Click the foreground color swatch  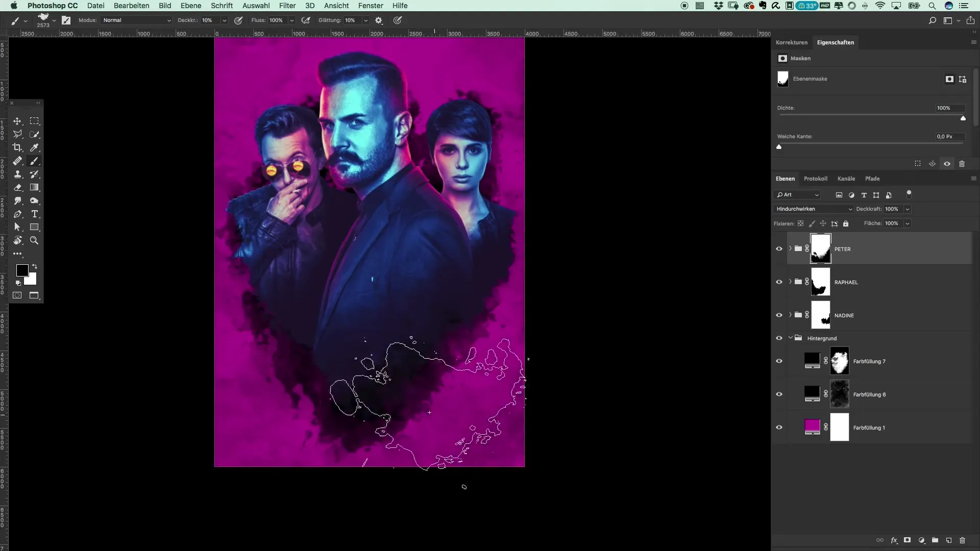click(x=22, y=270)
